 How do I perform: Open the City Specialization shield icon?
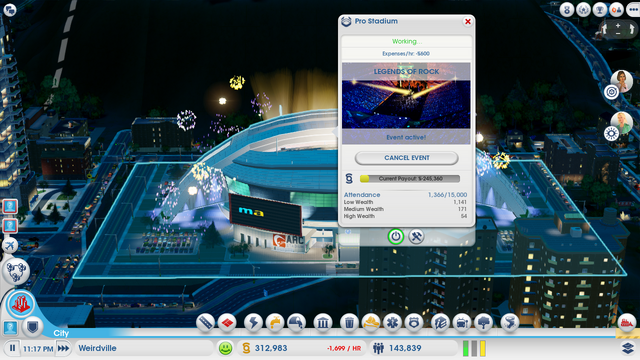(33, 327)
